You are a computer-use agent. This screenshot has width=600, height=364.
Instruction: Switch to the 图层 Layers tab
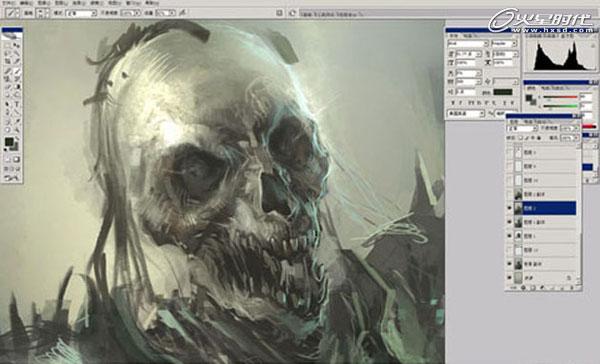tap(513, 122)
